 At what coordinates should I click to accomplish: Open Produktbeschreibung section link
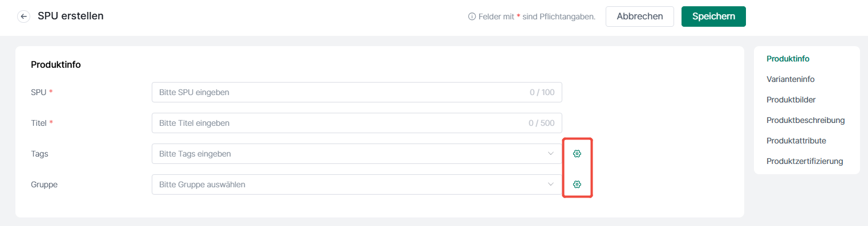coord(806,120)
